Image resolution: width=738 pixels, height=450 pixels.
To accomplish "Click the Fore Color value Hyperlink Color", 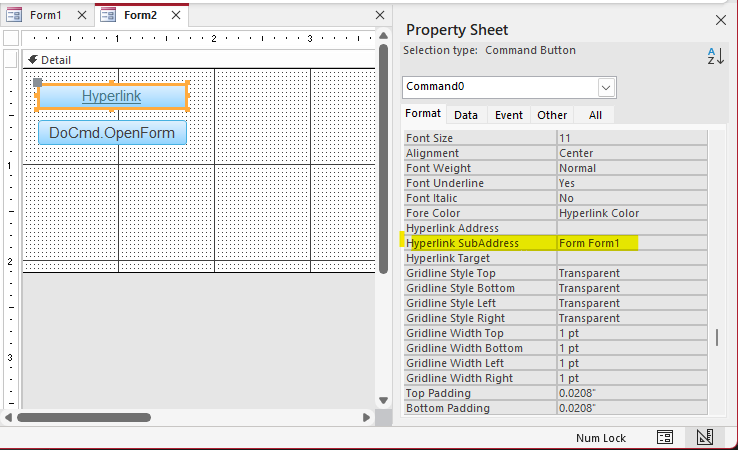I will click(632, 213).
